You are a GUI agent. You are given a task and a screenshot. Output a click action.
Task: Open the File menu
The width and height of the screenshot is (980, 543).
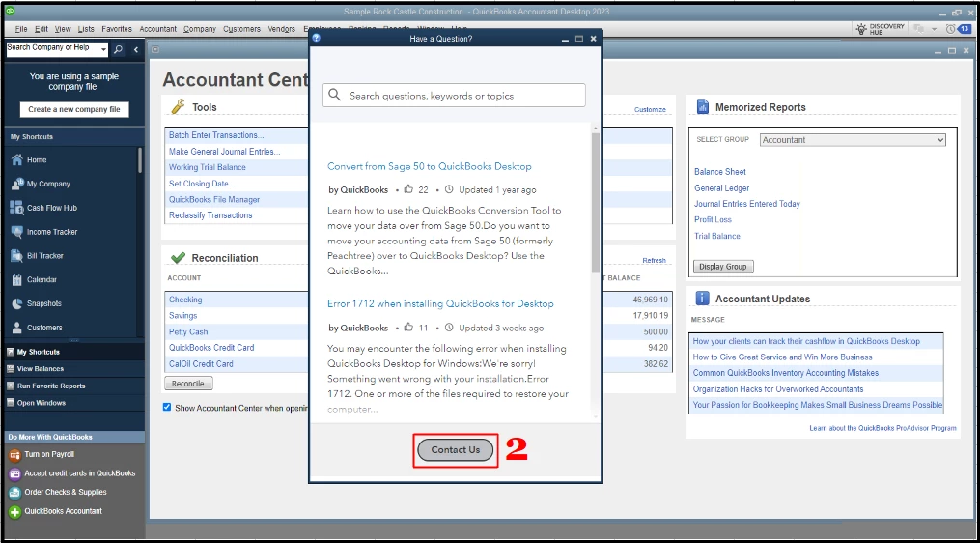[x=21, y=29]
